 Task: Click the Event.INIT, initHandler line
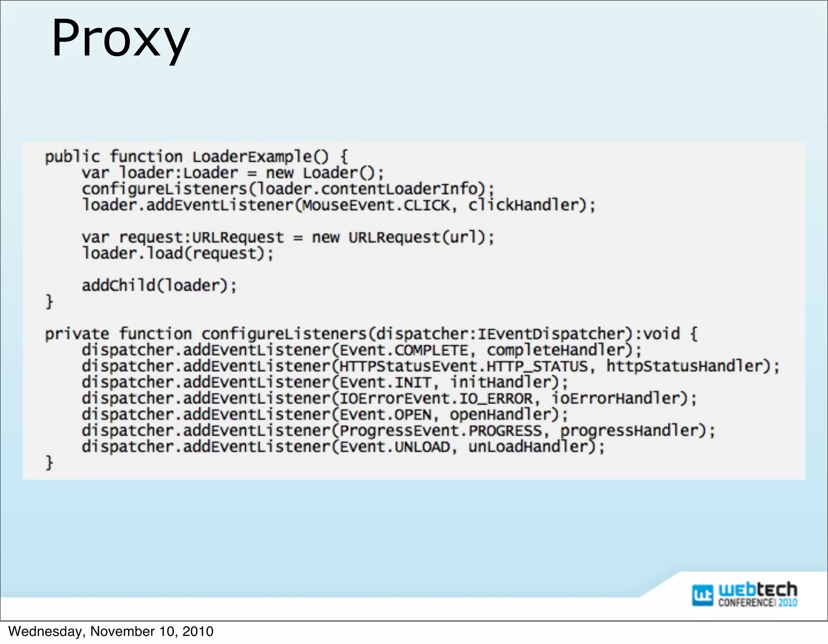coord(325,382)
